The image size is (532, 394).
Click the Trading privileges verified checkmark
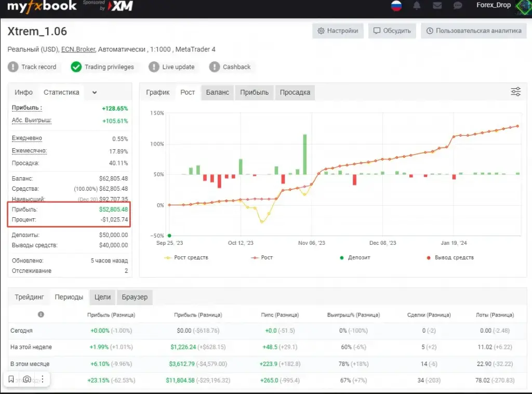pyautogui.click(x=76, y=67)
